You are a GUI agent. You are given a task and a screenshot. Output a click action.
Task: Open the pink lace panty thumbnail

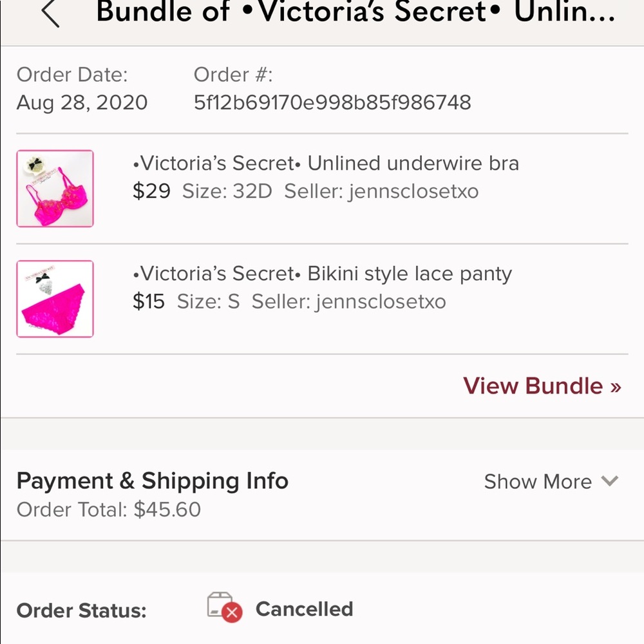pyautogui.click(x=55, y=299)
